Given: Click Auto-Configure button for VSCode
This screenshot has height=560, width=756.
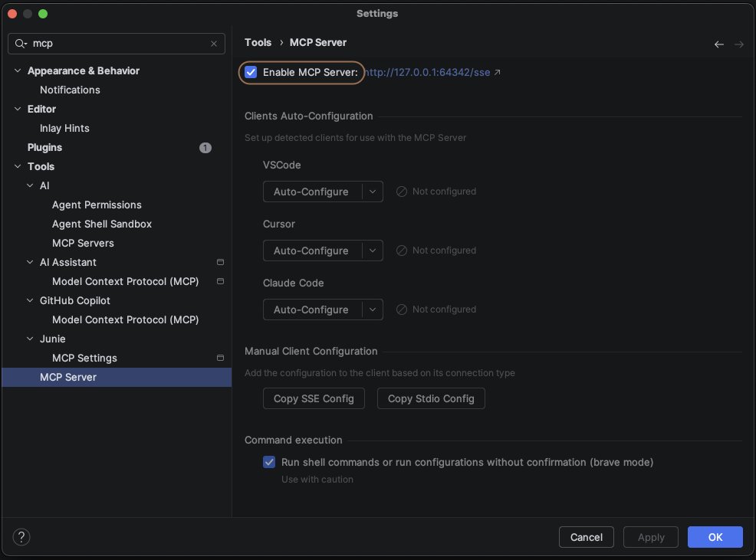Looking at the screenshot, I should click(x=312, y=192).
